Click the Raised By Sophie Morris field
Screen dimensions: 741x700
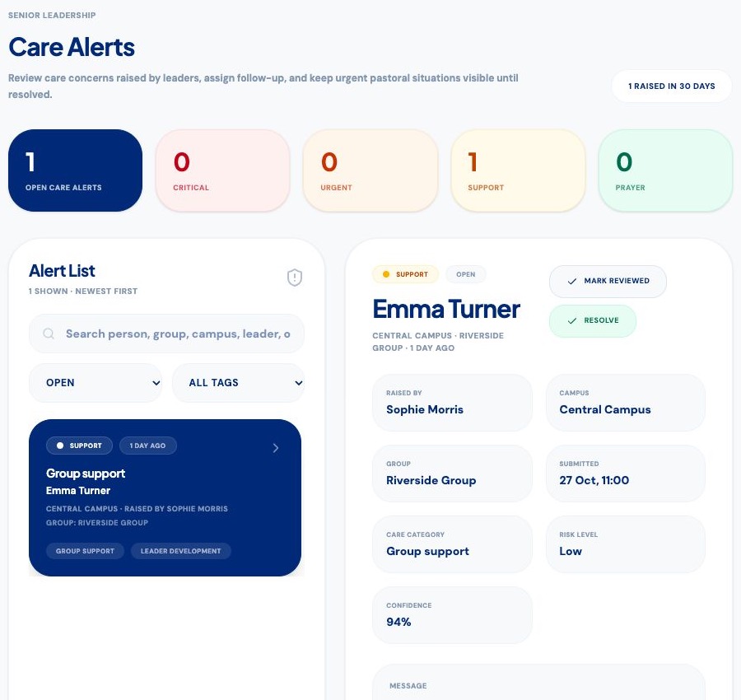pos(452,403)
